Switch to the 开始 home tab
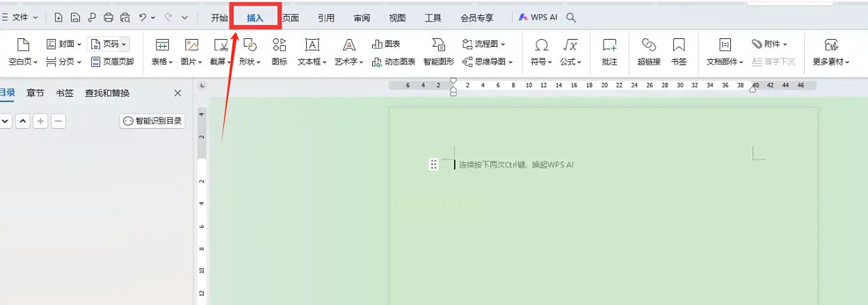The image size is (868, 305). (220, 17)
